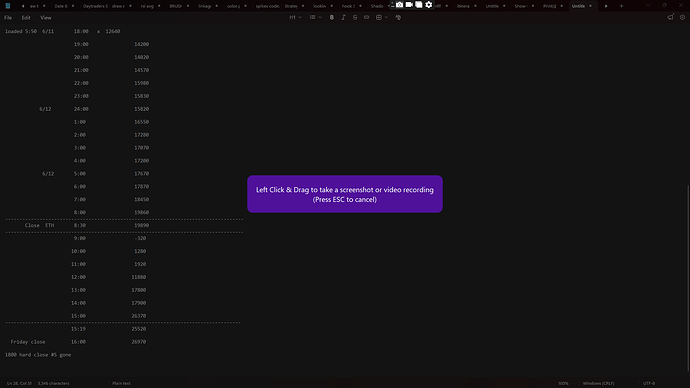690x388 pixels.
Task: Open Windows (CRLF) line ending selector
Action: [x=598, y=384]
